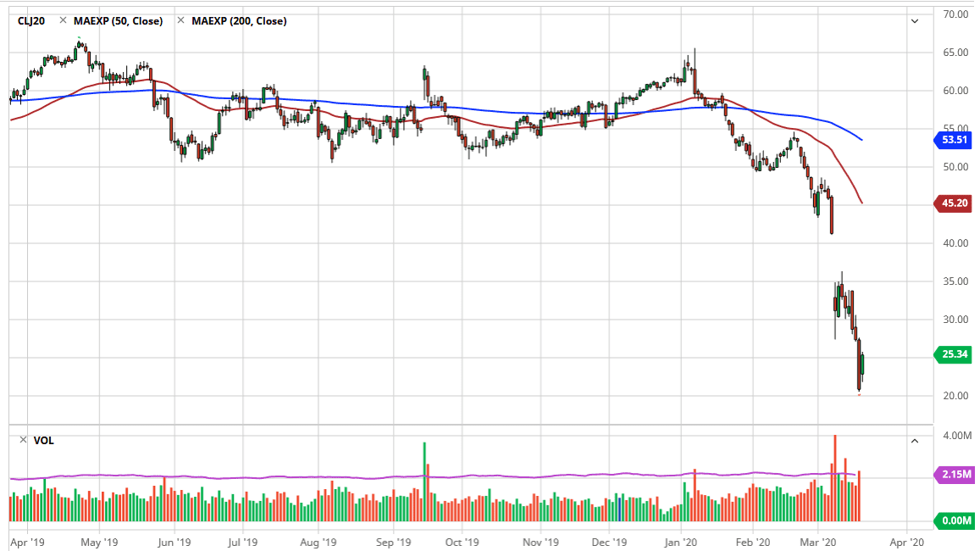
Task: Select the CLJ20 symbol label
Action: pos(31,21)
